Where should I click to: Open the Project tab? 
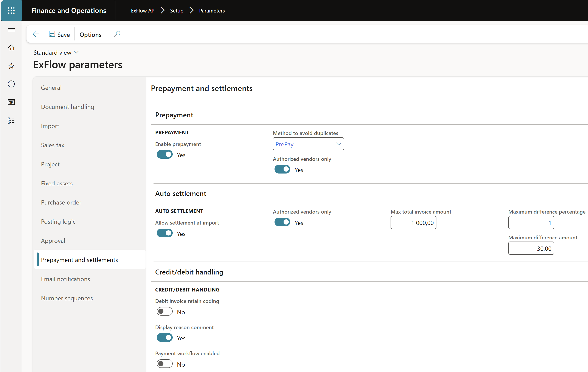pos(90,164)
